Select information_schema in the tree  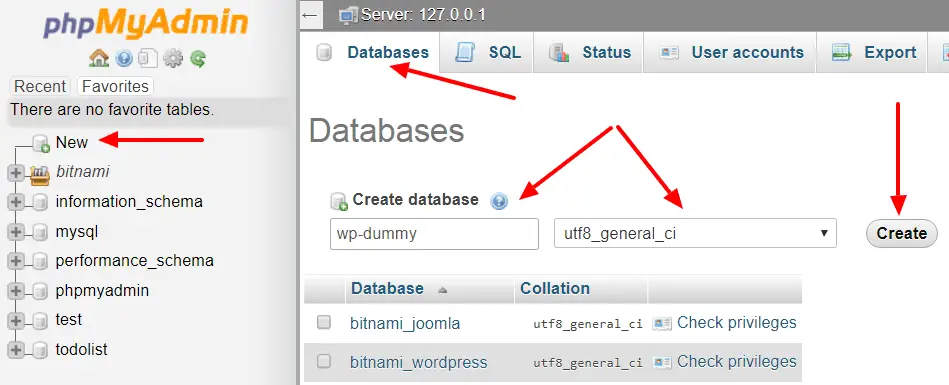pyautogui.click(x=129, y=202)
